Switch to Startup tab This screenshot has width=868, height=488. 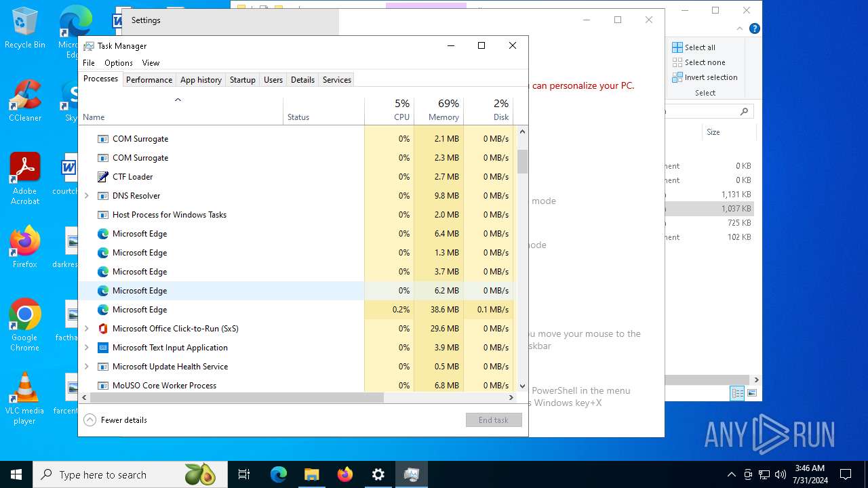242,80
